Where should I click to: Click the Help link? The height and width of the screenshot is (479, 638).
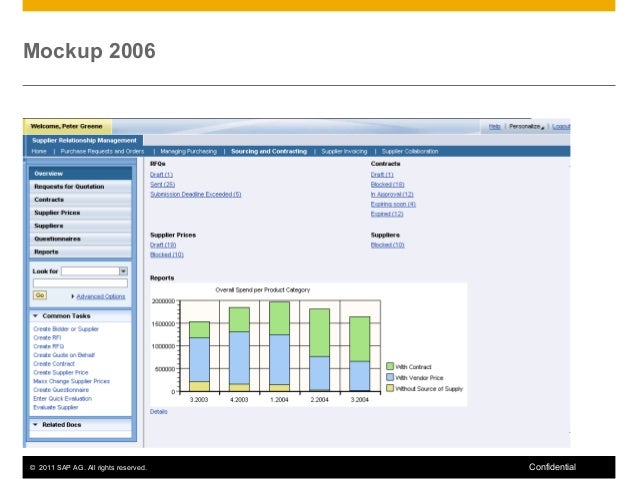click(494, 127)
